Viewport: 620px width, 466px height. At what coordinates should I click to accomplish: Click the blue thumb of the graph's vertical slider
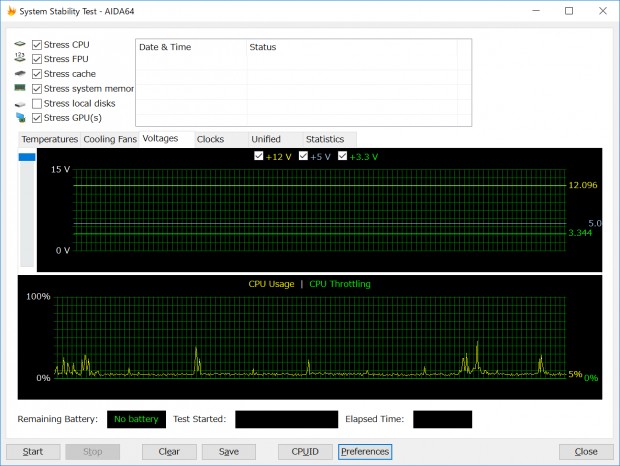(x=27, y=157)
